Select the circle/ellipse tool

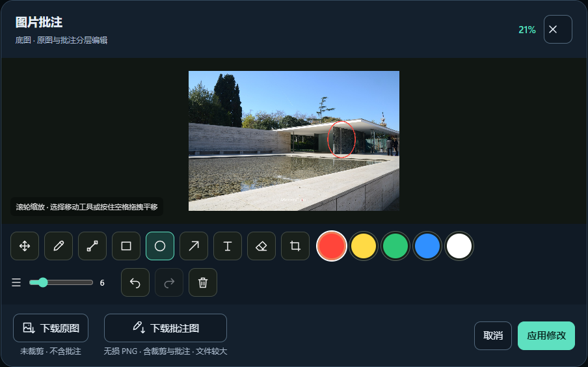[160, 246]
